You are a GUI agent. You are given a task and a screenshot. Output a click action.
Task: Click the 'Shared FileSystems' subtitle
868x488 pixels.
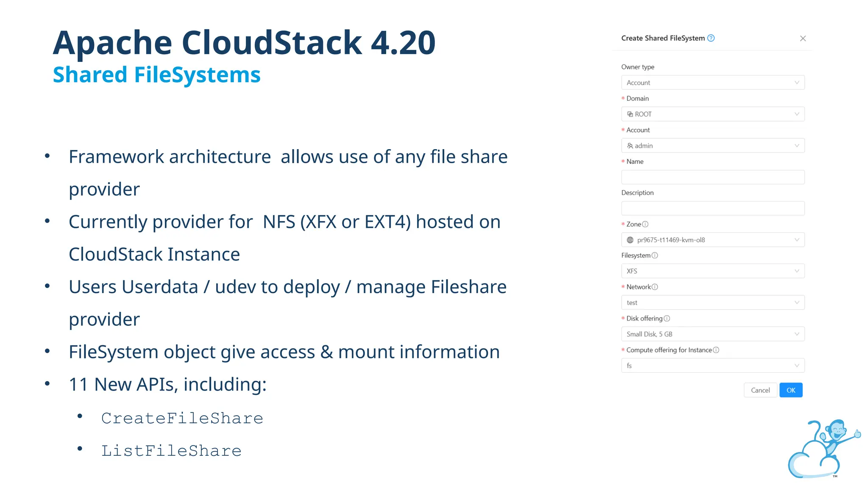coord(156,75)
